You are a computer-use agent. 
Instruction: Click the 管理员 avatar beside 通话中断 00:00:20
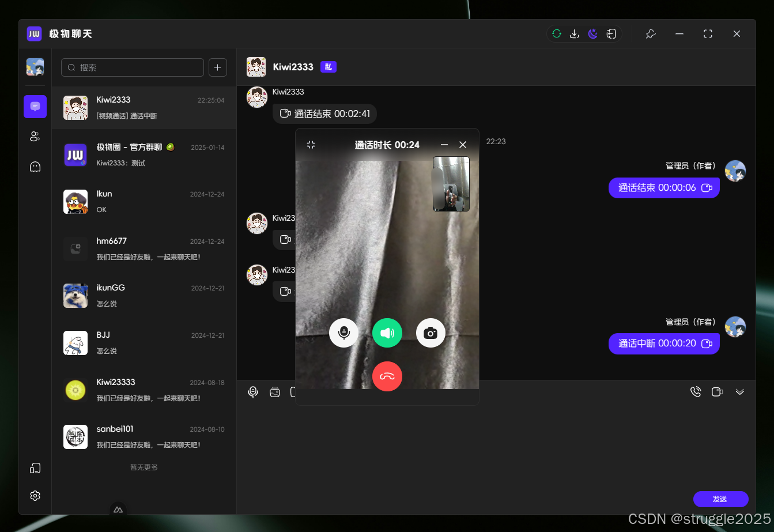(x=735, y=327)
